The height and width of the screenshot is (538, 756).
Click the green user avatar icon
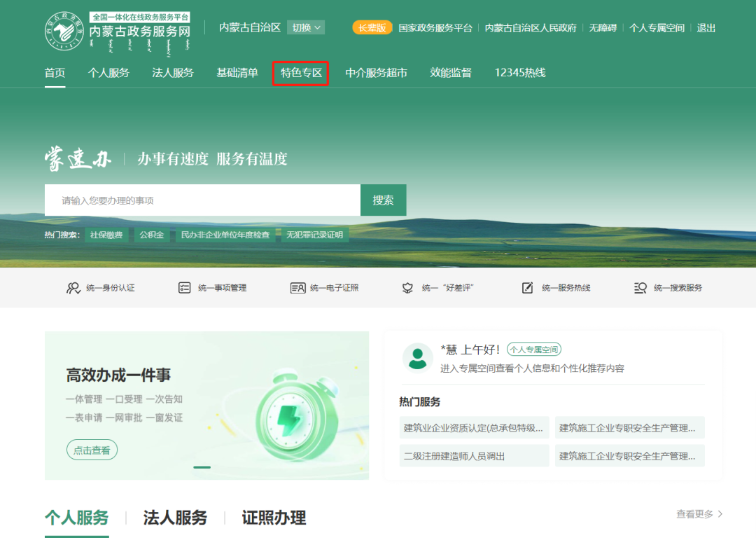[x=417, y=357]
